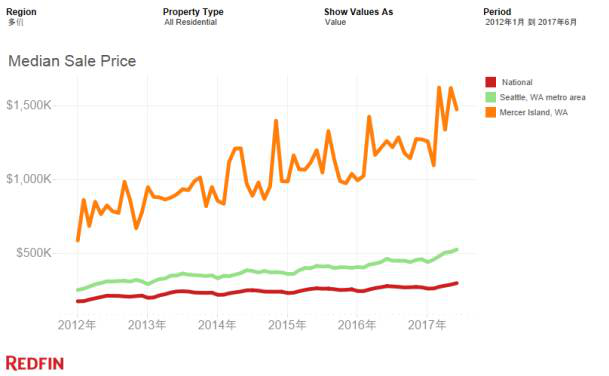Select the Seattle, WA metro area label
This screenshot has width=609, height=376.
(x=542, y=97)
